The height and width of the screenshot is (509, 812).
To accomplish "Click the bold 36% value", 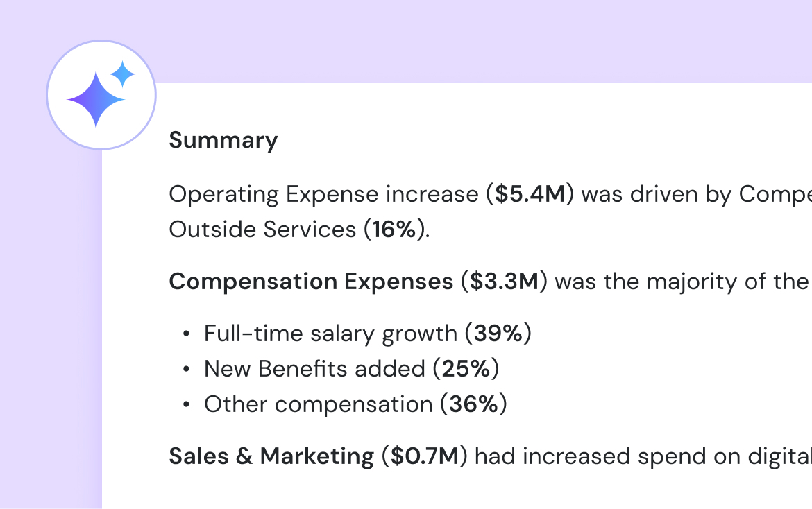I will (474, 404).
